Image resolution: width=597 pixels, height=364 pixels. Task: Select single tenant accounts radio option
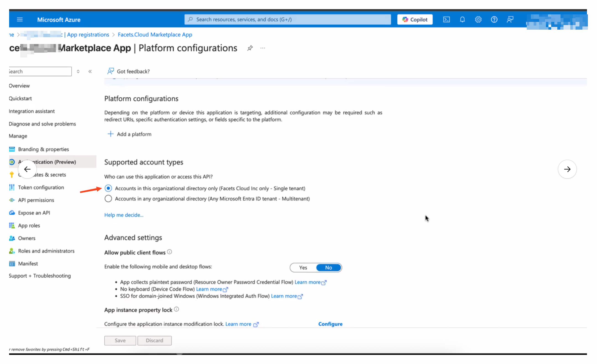(x=108, y=188)
